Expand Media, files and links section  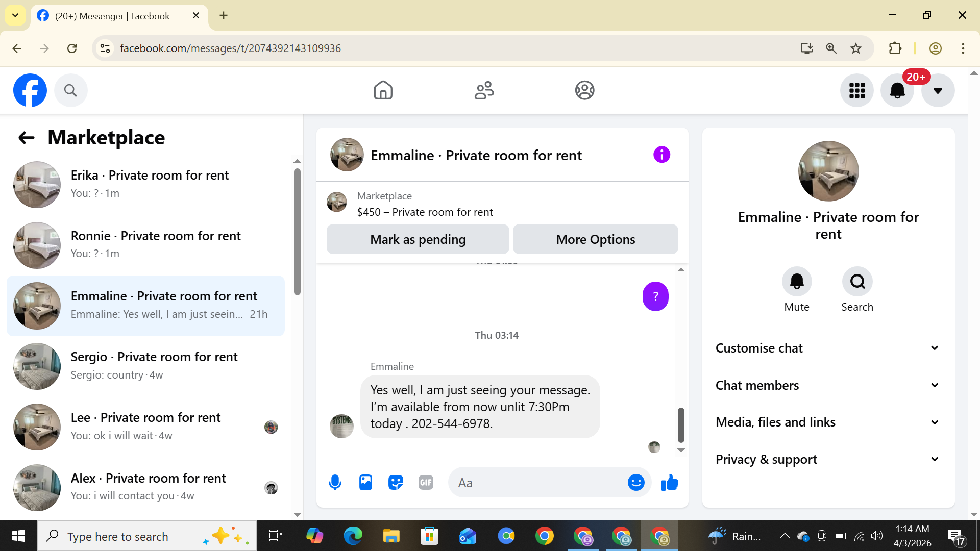(x=828, y=422)
